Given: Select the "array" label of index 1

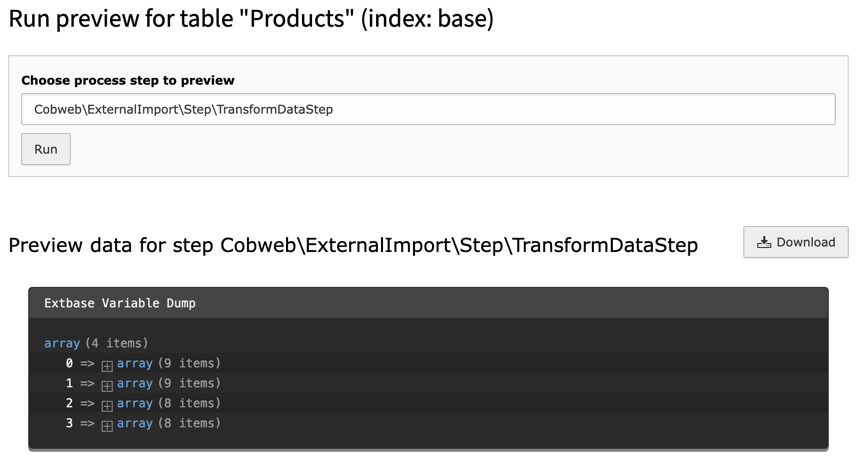Looking at the screenshot, I should (x=135, y=383).
